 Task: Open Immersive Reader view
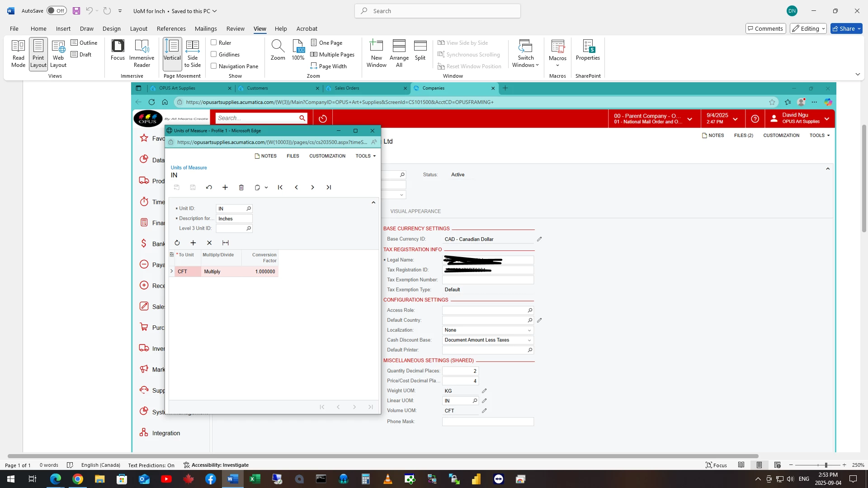(x=142, y=53)
